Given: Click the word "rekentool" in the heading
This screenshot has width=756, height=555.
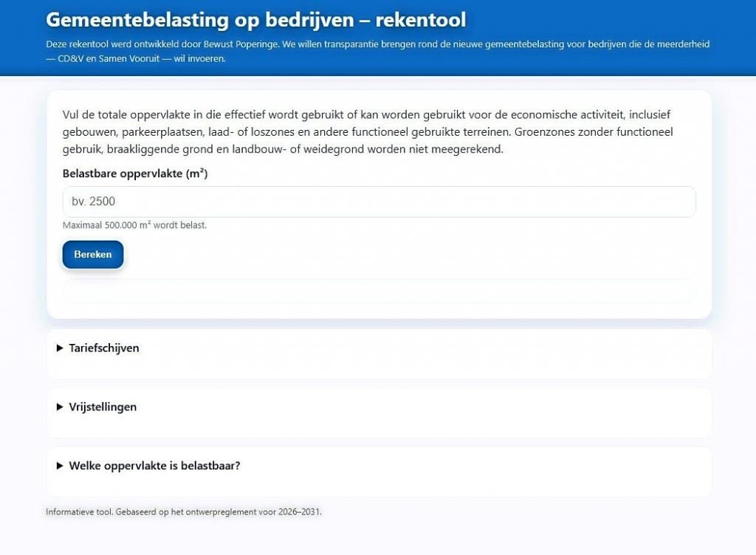Looking at the screenshot, I should point(421,19).
